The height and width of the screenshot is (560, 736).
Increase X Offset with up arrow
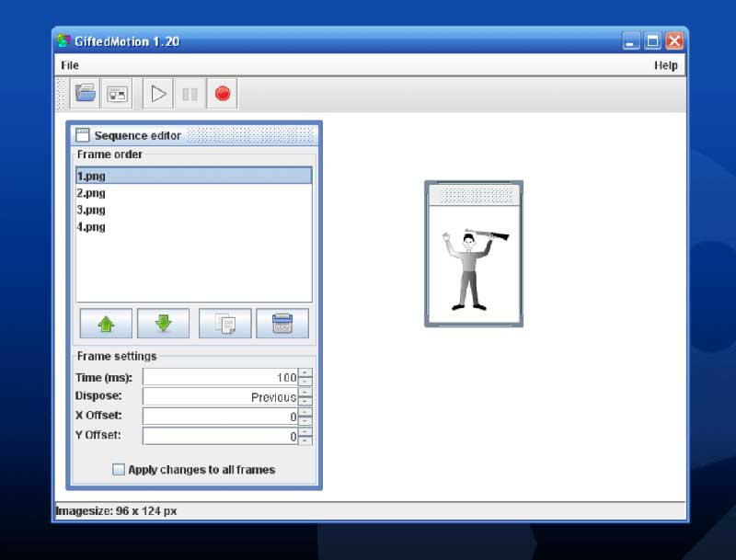click(305, 412)
